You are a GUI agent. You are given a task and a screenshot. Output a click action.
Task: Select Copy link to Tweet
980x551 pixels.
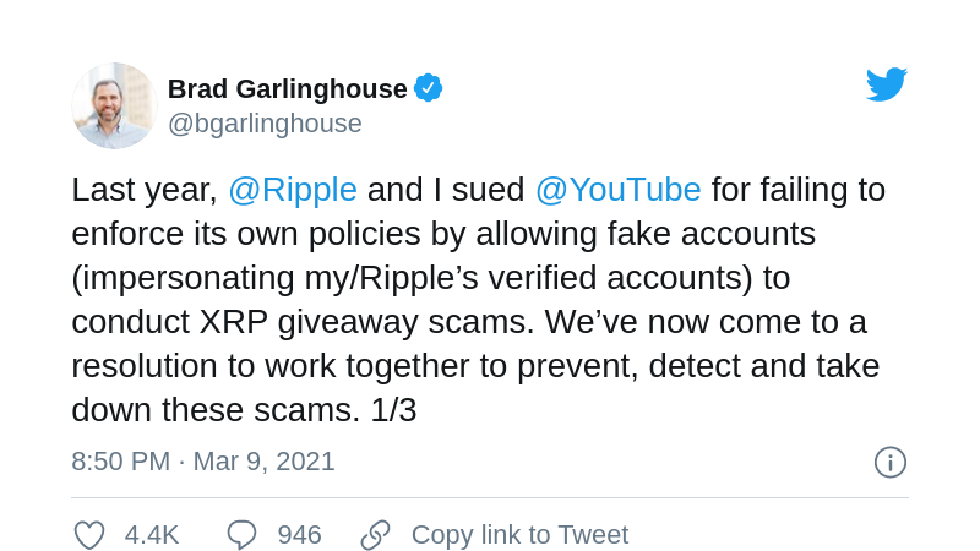click(x=519, y=534)
